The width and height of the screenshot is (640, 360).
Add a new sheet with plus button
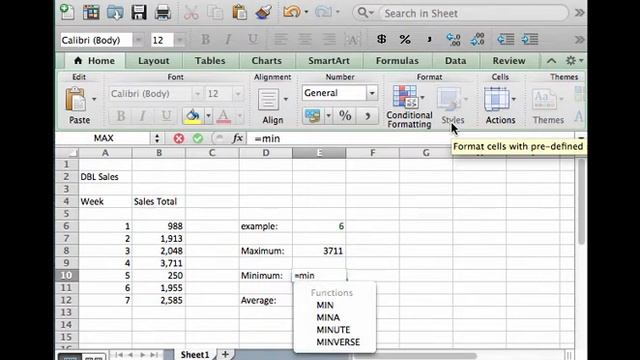[225, 354]
